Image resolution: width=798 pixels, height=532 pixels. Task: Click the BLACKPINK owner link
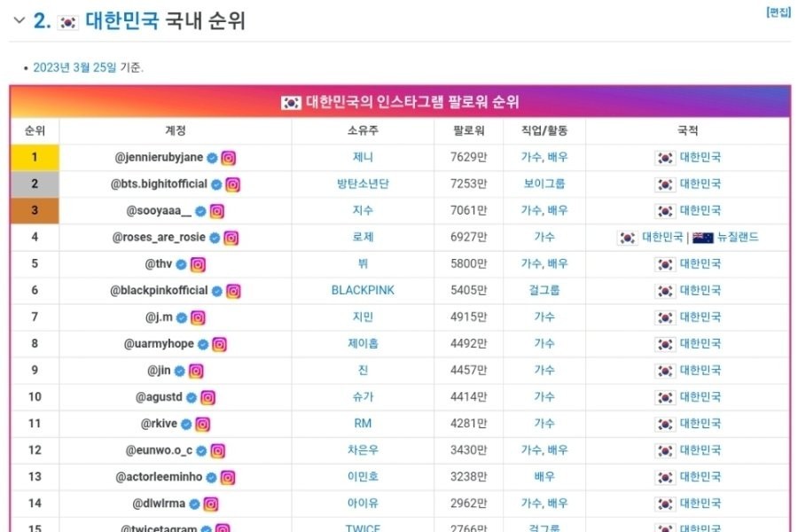363,291
